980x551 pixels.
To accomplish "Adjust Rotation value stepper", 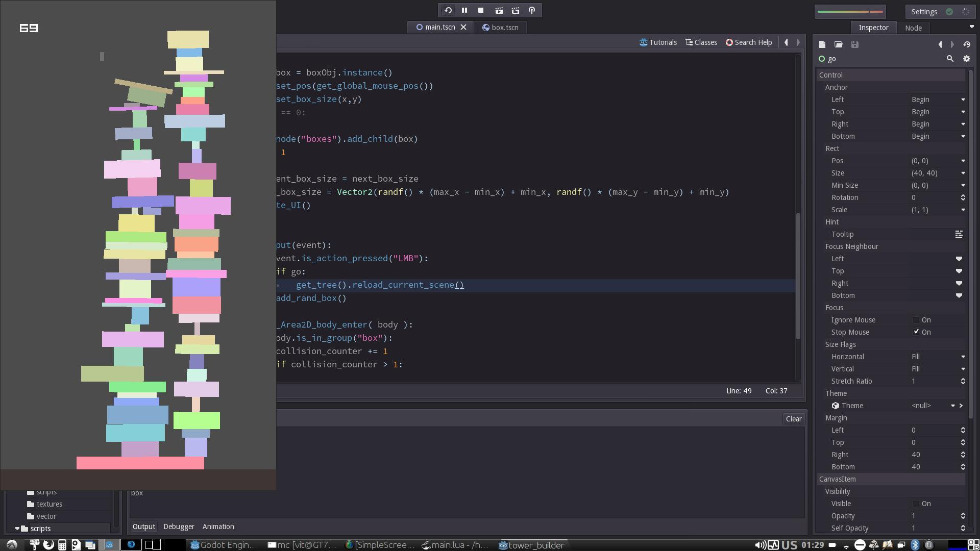I will point(963,197).
